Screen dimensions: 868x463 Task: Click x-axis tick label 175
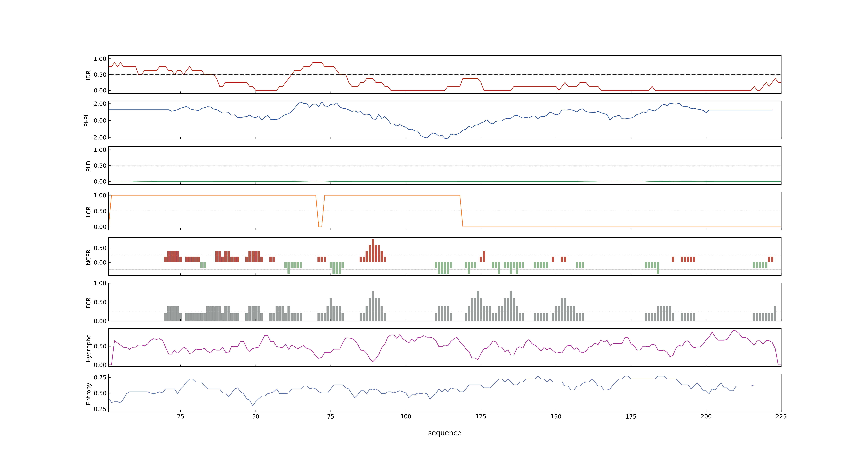click(631, 416)
